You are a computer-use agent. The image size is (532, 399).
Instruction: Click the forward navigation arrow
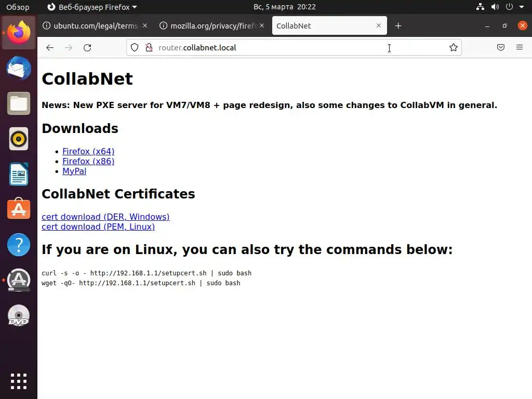click(69, 47)
